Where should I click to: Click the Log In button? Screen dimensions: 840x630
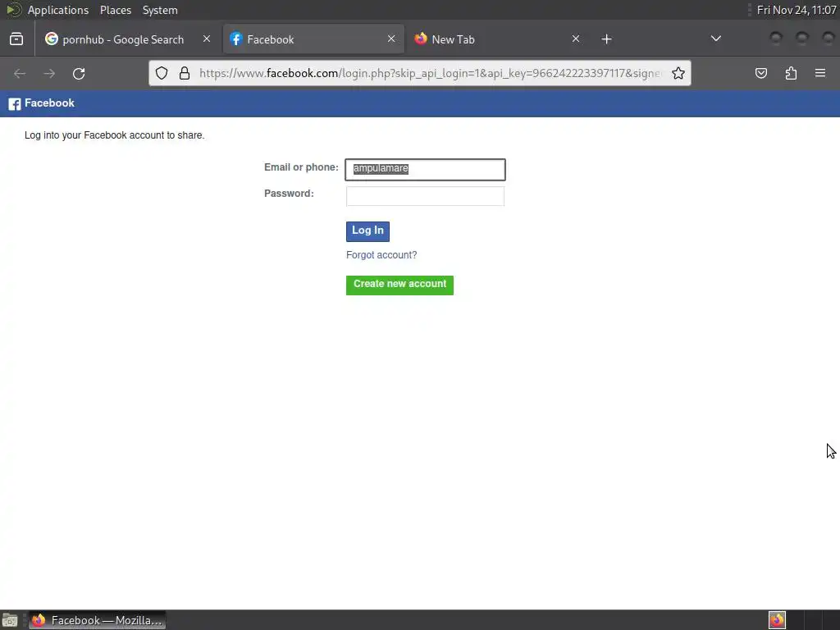[x=367, y=231]
